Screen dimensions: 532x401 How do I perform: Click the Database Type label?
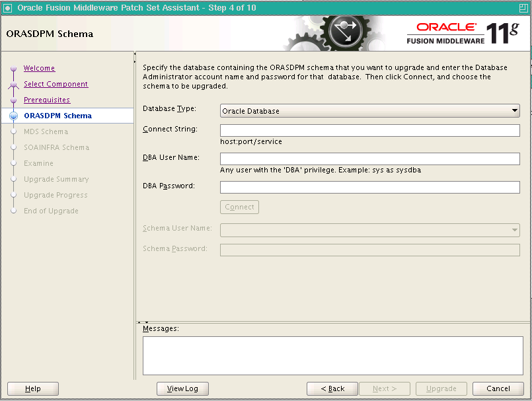point(170,108)
